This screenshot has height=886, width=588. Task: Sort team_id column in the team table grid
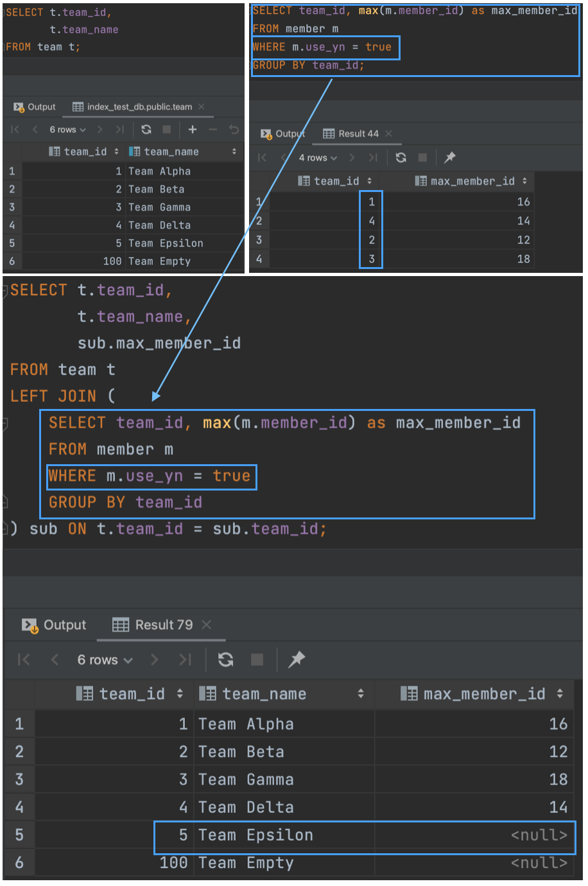click(116, 152)
